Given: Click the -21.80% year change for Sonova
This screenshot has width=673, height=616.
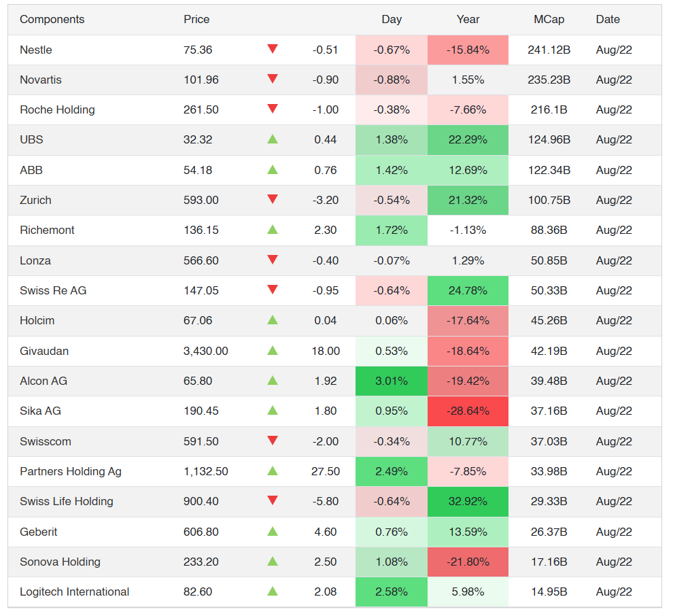Looking at the screenshot, I should [468, 562].
